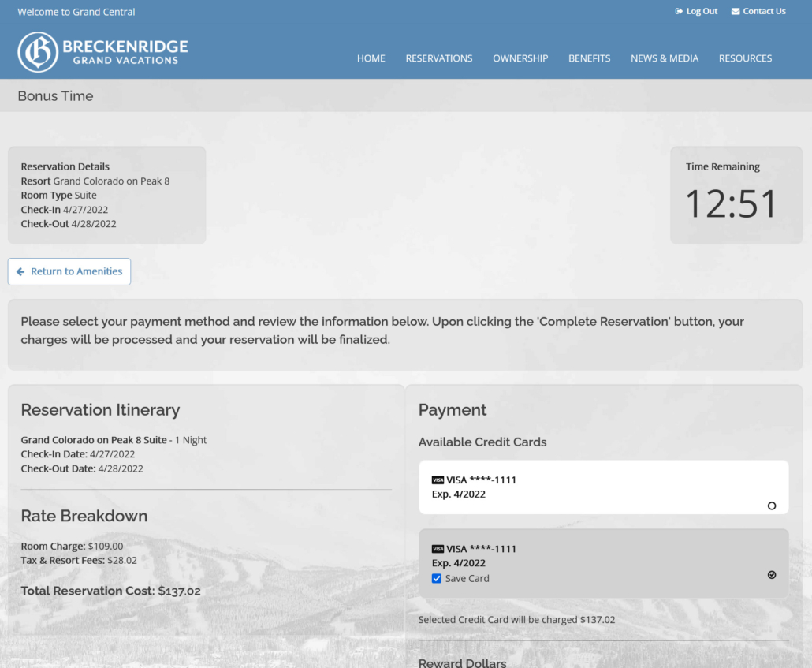The width and height of the screenshot is (812, 668).
Task: Open the Resources menu
Action: (745, 58)
